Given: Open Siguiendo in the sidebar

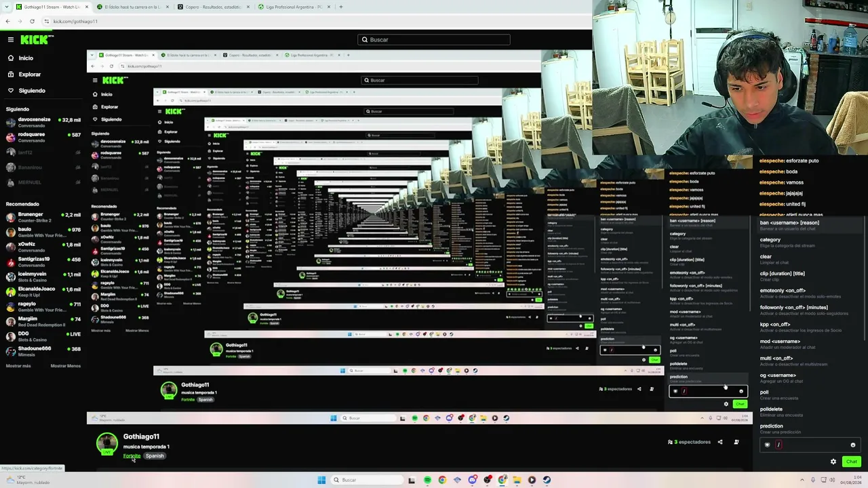Looking at the screenshot, I should coord(32,91).
